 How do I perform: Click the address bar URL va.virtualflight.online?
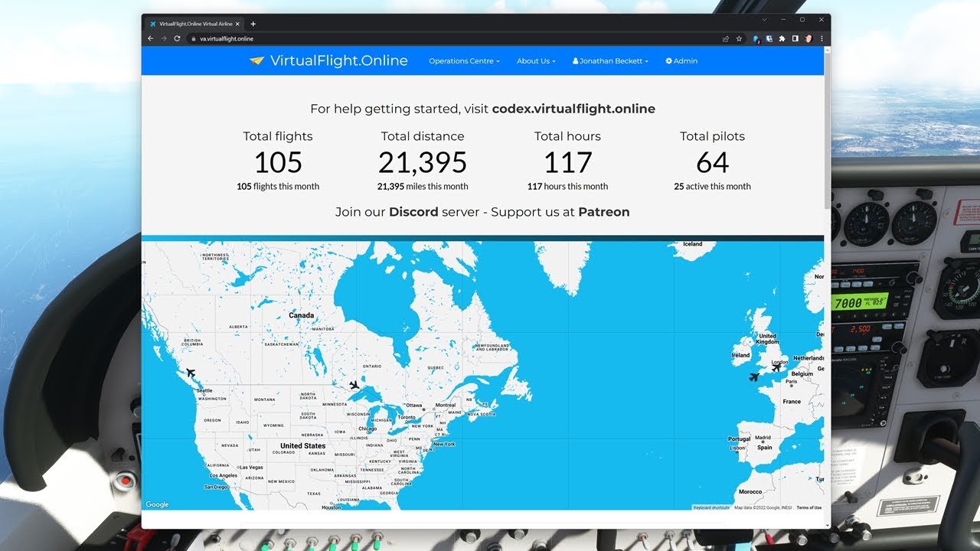[227, 38]
